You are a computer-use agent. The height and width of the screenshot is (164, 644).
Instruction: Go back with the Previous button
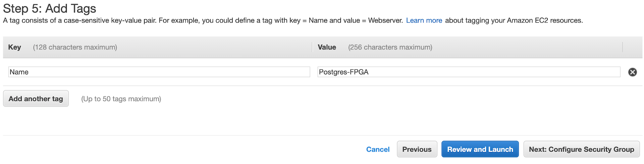(417, 150)
